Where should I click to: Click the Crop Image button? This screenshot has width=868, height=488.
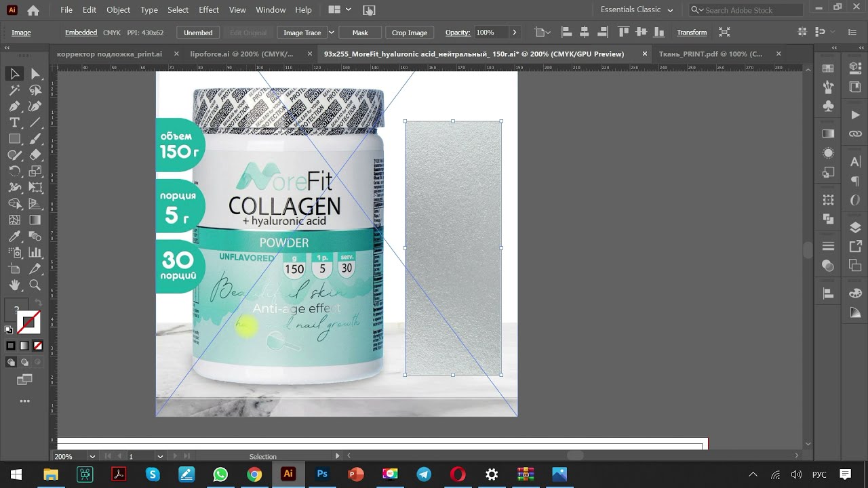pyautogui.click(x=410, y=33)
